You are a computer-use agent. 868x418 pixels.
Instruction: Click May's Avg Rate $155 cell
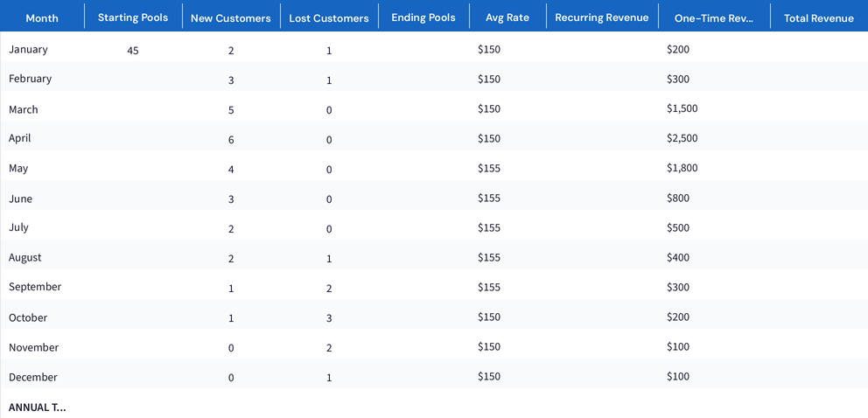pos(489,168)
